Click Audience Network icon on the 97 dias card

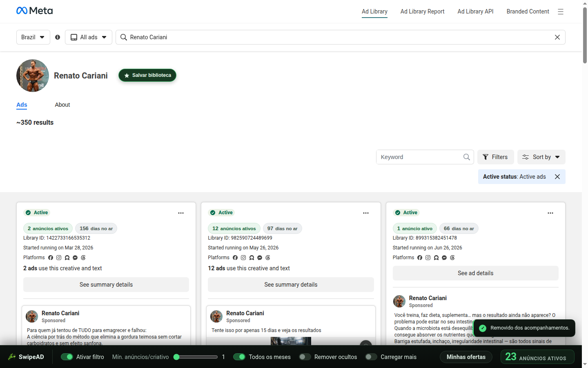tap(252, 258)
